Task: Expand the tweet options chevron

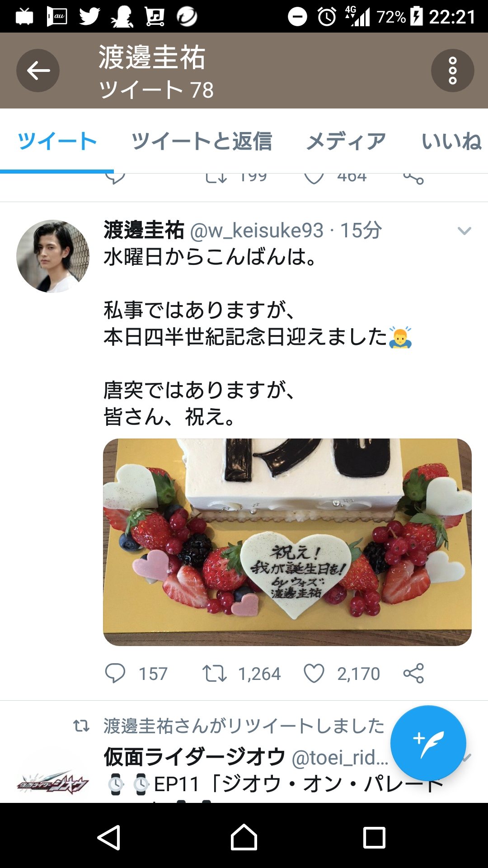Action: (x=465, y=231)
